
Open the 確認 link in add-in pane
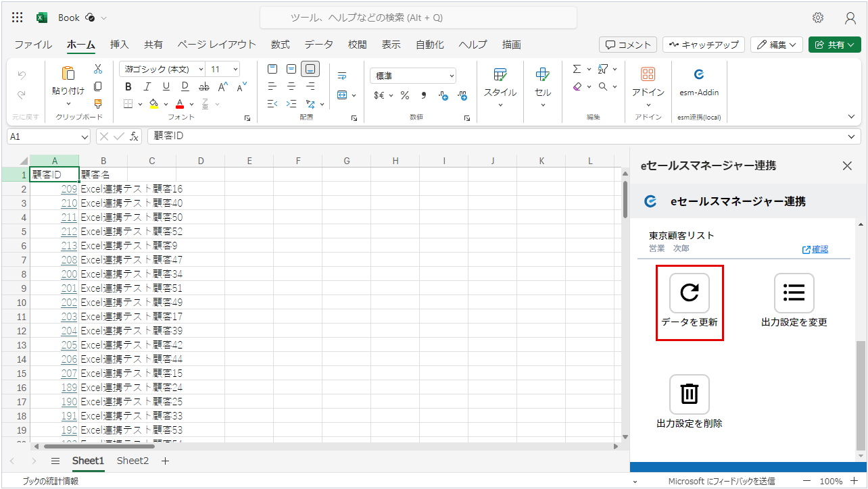[815, 250]
